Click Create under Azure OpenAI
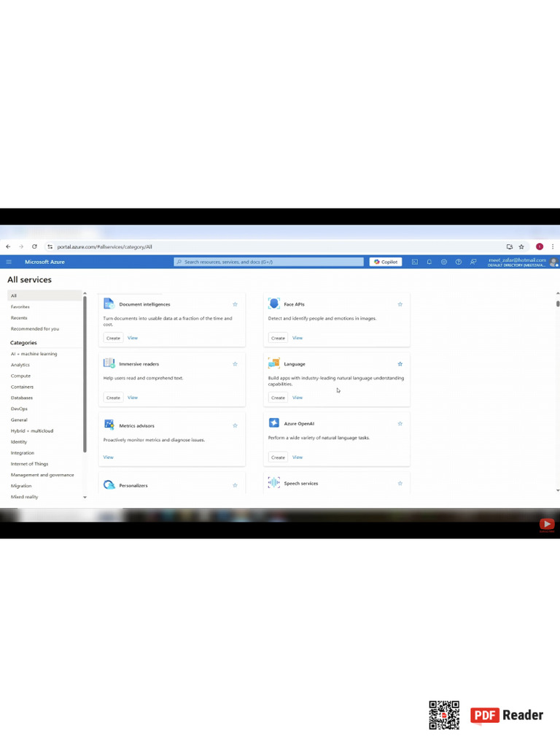 click(x=278, y=457)
